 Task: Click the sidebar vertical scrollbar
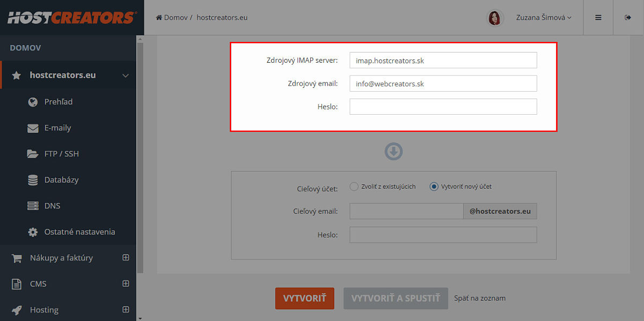point(140,158)
